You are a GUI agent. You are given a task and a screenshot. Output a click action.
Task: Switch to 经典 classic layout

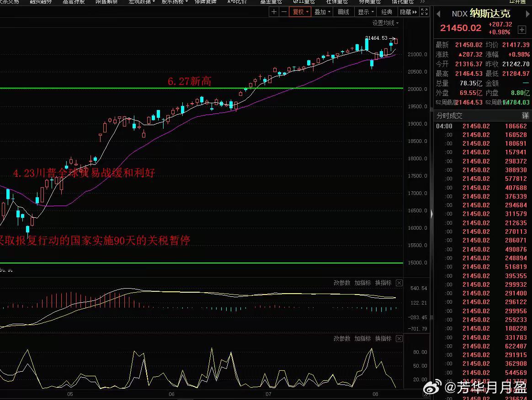click(387, 12)
